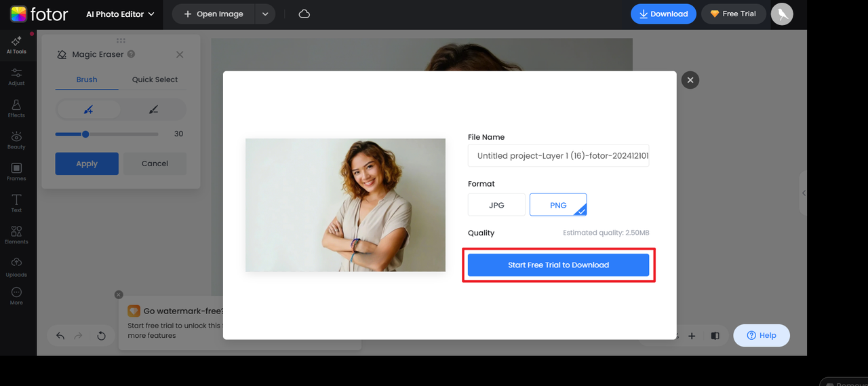Image resolution: width=868 pixels, height=386 pixels.
Task: Click Start Free Trial to Download
Action: pos(559,265)
